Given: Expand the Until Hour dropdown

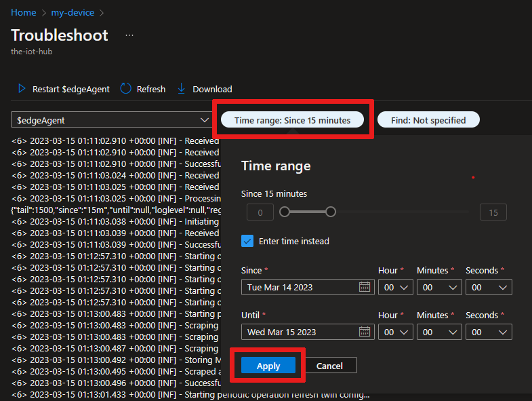Looking at the screenshot, I should [395, 332].
